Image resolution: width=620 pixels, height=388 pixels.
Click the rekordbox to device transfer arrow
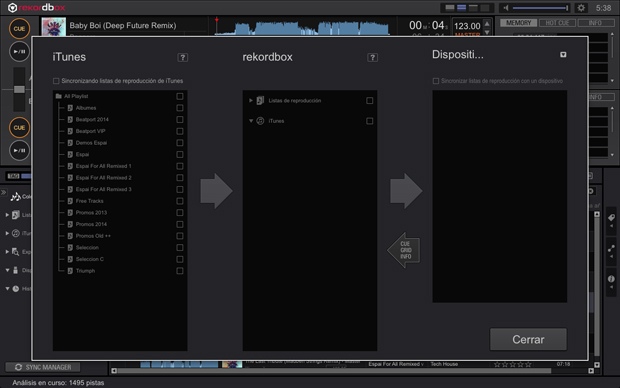point(406,191)
